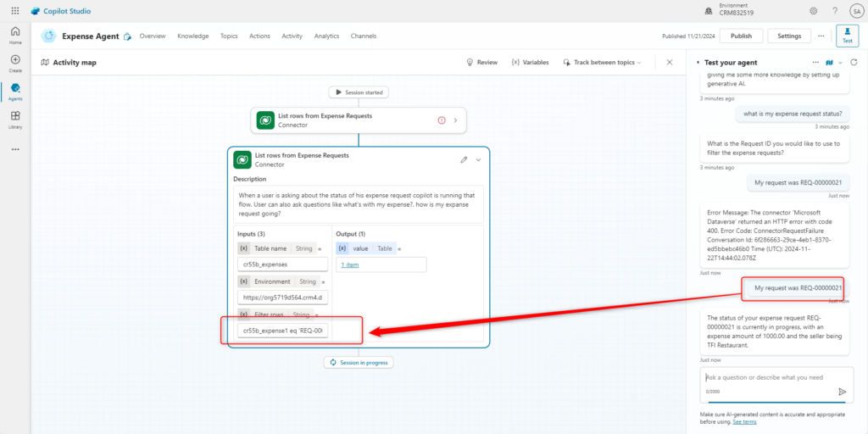Send the chat message

coord(842,392)
